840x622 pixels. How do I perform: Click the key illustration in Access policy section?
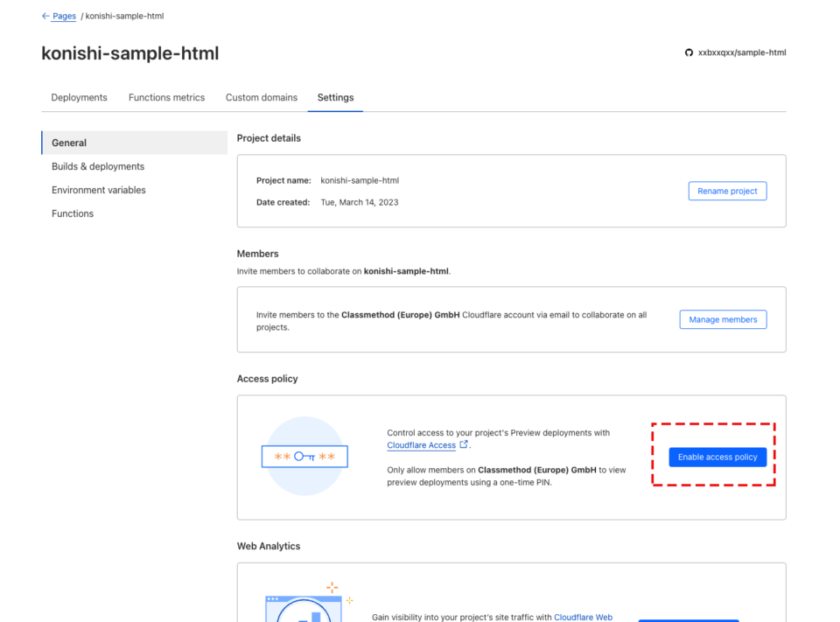304,457
